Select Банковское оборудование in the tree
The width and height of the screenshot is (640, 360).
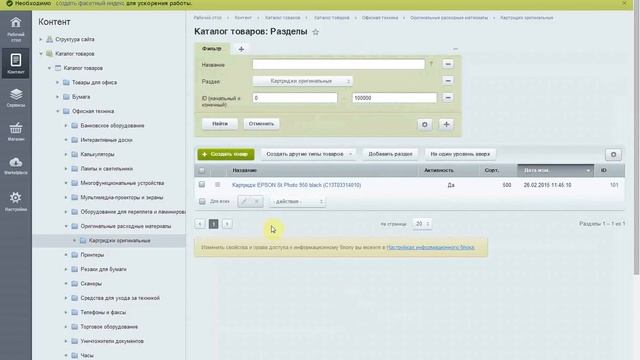tap(112, 126)
